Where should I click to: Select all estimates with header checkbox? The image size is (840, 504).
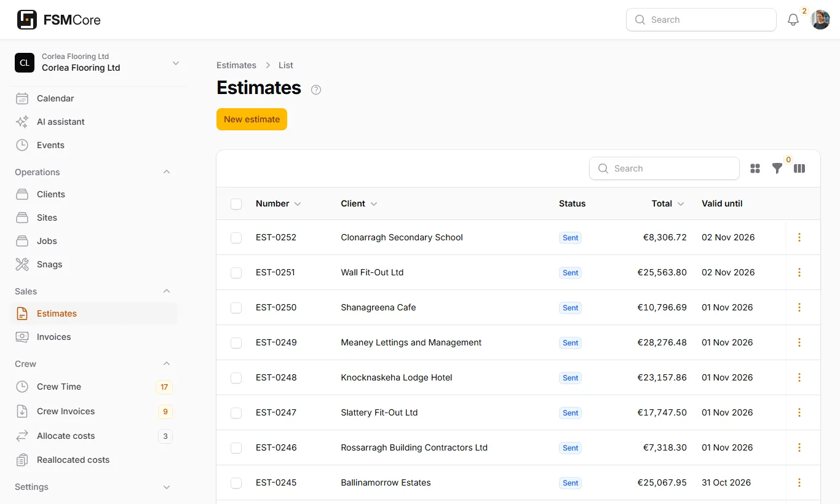point(236,204)
